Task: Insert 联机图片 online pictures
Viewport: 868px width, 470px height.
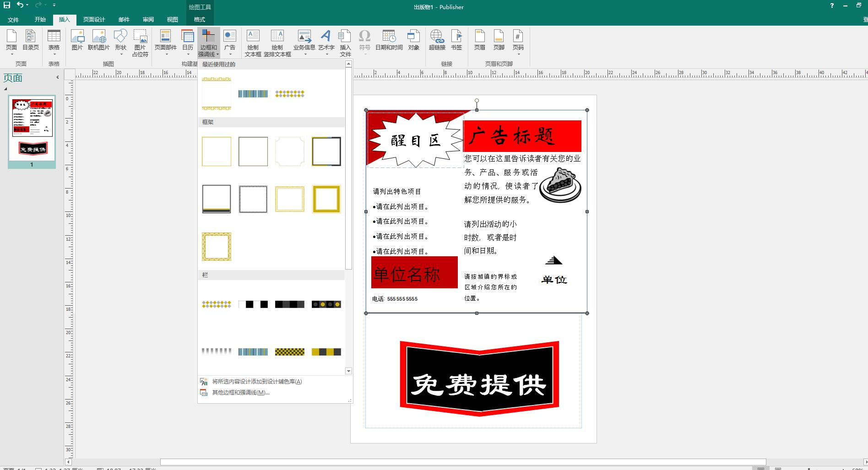Action: pyautogui.click(x=99, y=41)
